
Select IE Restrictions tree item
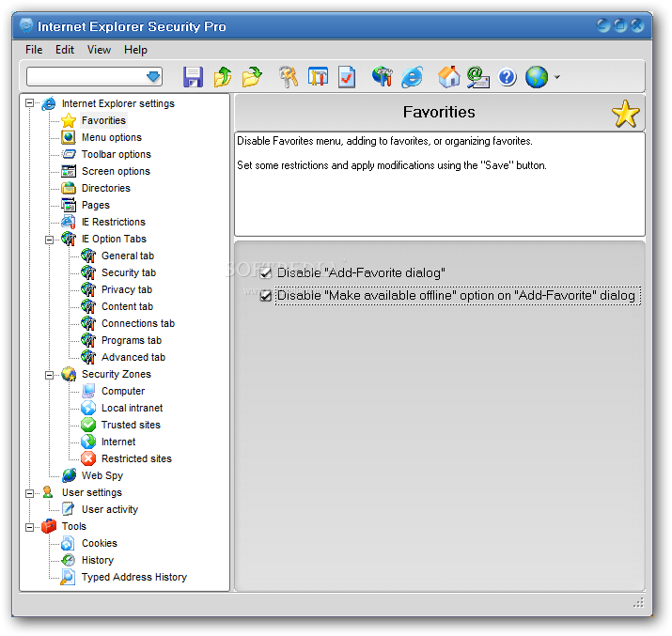click(114, 222)
